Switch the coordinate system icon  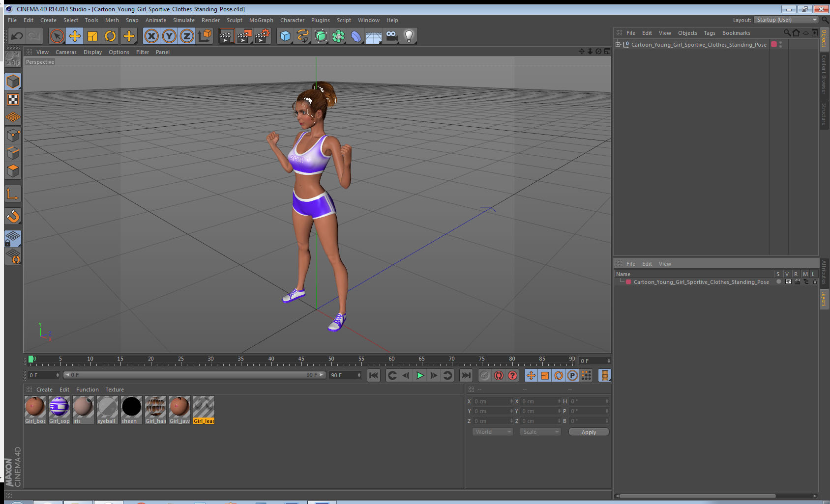click(x=205, y=36)
